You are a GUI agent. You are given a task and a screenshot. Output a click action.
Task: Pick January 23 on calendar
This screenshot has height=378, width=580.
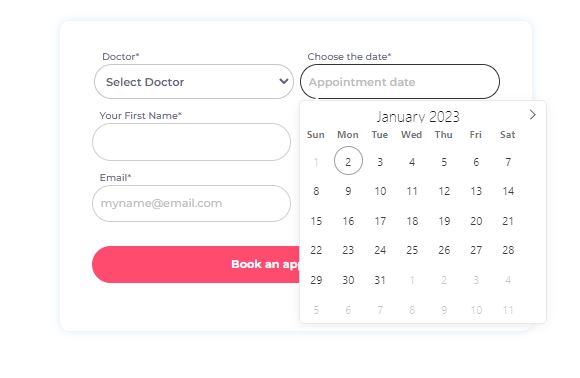click(x=348, y=250)
